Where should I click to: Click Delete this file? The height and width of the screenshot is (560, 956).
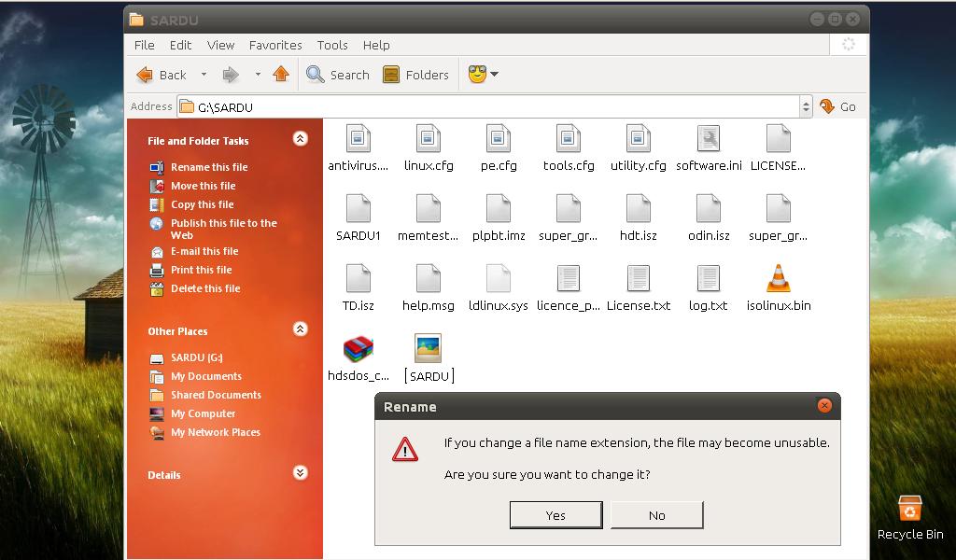point(195,288)
